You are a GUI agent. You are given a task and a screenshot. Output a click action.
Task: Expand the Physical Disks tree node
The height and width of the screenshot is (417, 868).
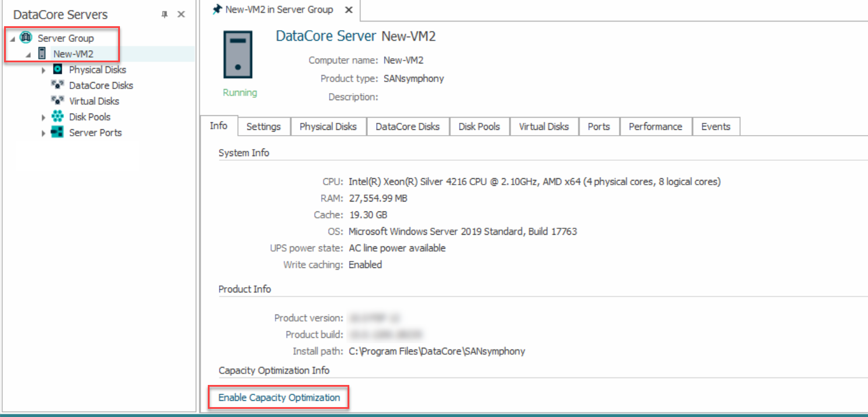tap(43, 69)
